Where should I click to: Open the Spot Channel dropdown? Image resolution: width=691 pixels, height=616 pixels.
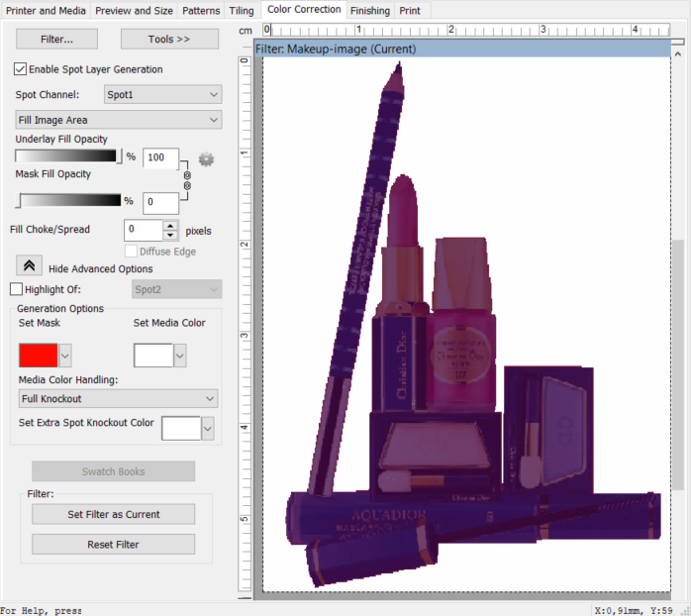(162, 95)
